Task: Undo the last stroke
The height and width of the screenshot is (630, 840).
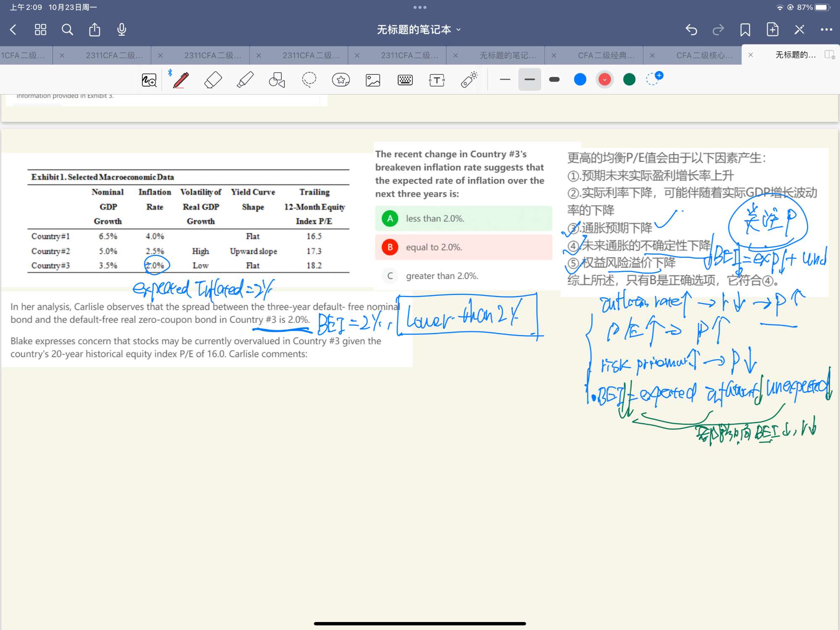Action: pyautogui.click(x=691, y=29)
